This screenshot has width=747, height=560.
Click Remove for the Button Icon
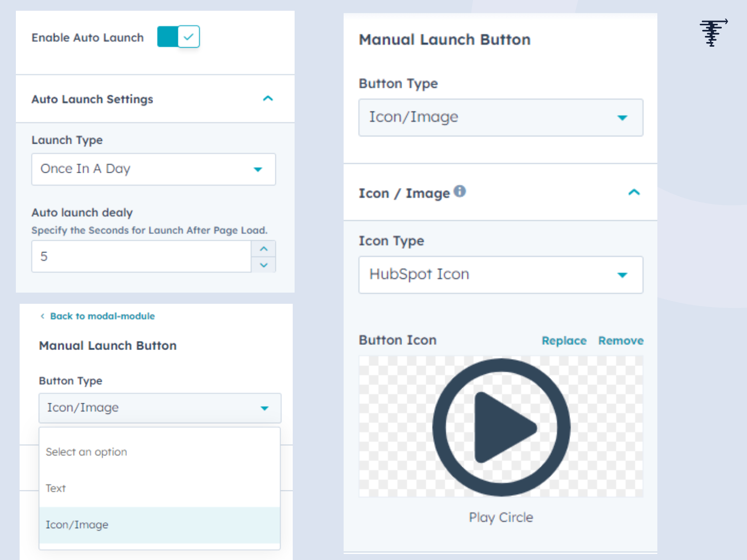click(620, 341)
